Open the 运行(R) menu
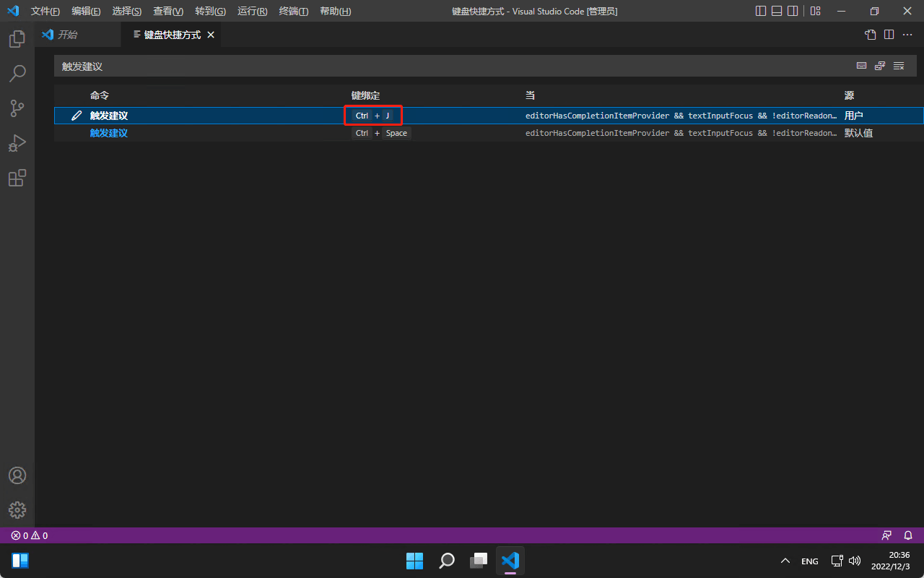The height and width of the screenshot is (578, 924). click(x=252, y=12)
